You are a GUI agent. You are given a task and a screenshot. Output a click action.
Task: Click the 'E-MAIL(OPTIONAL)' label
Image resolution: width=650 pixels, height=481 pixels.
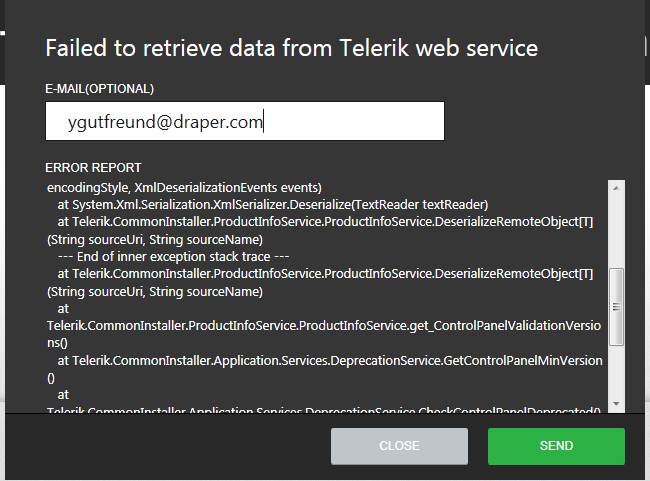coord(100,89)
